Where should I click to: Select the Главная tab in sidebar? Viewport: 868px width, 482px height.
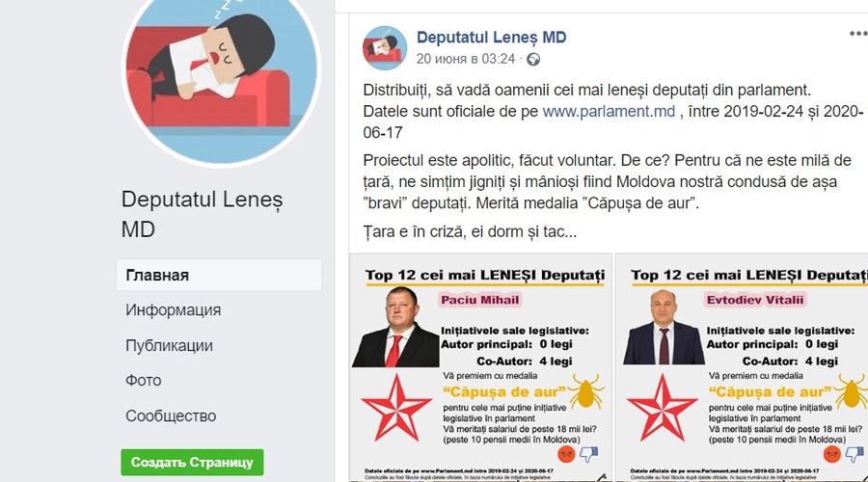[219, 275]
